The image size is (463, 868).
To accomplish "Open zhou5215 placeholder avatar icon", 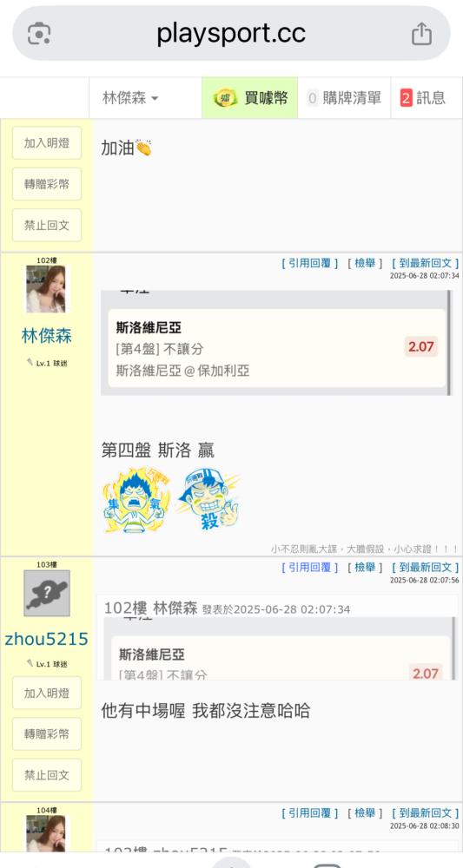I will coord(47,593).
